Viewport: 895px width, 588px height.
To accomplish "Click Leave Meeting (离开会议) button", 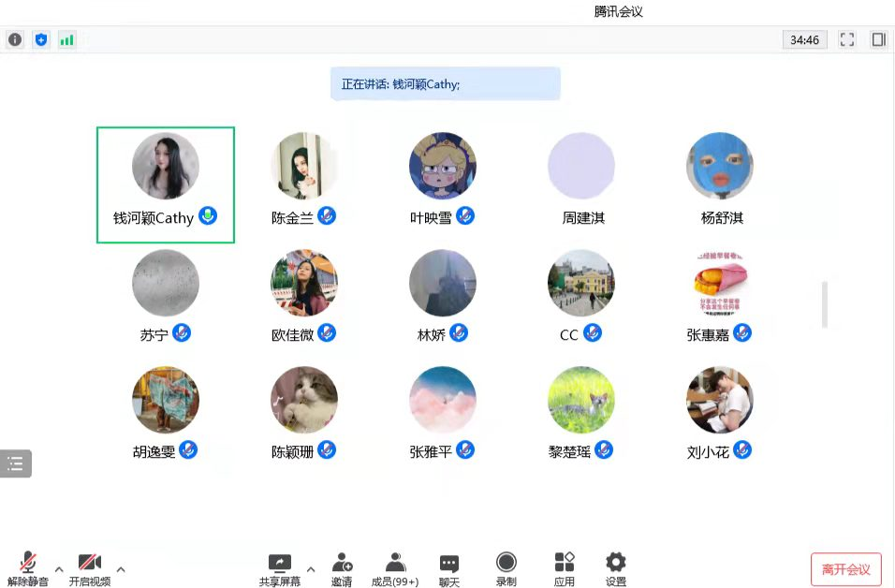I will (x=845, y=569).
